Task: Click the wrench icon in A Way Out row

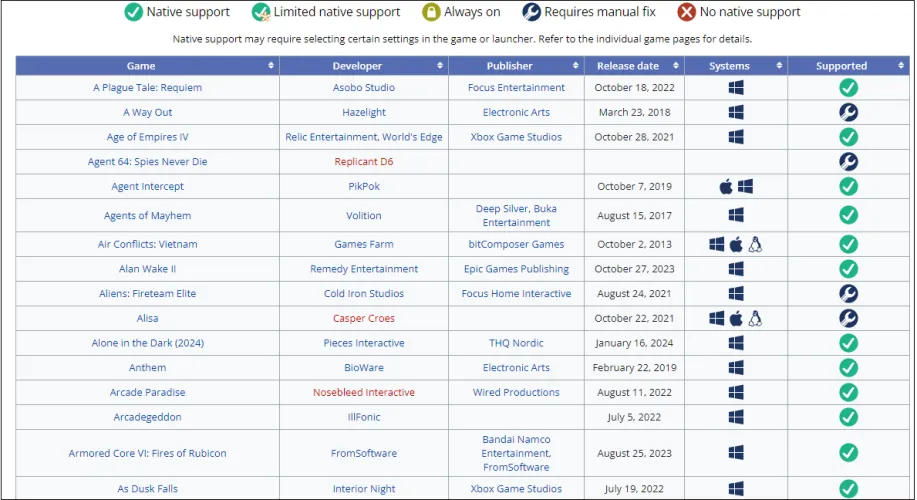Action: pyautogui.click(x=848, y=113)
